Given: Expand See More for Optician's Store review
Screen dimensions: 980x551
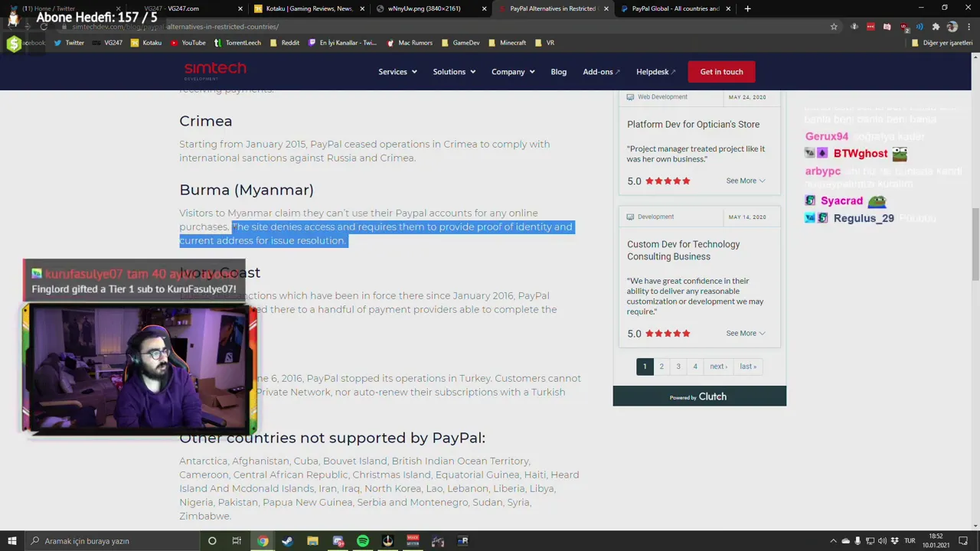Looking at the screenshot, I should (x=746, y=181).
